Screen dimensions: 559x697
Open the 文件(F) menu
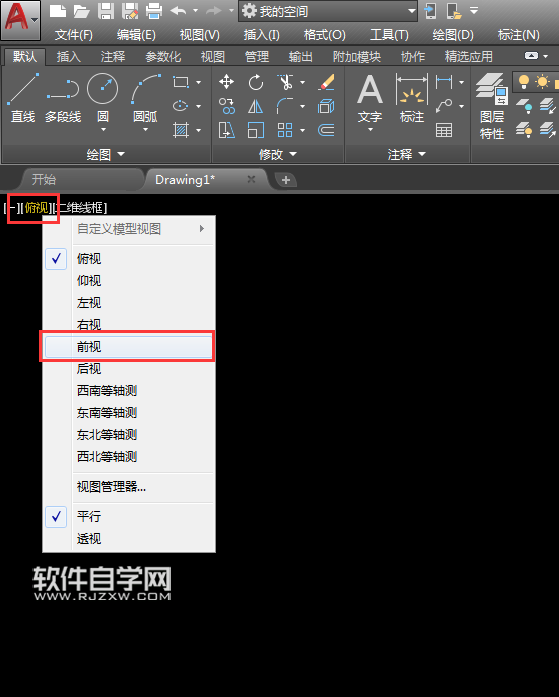[x=74, y=35]
